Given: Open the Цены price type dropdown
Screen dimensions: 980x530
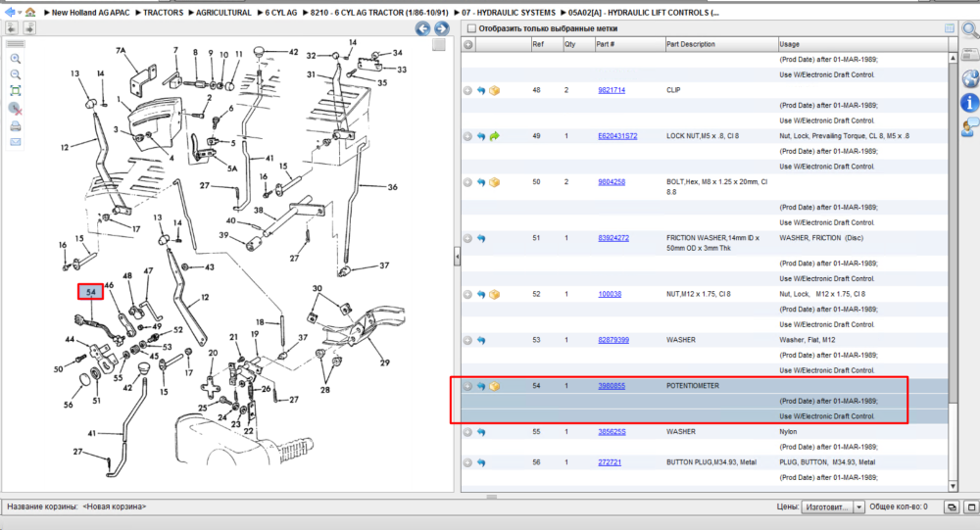Looking at the screenshot, I should [858, 506].
